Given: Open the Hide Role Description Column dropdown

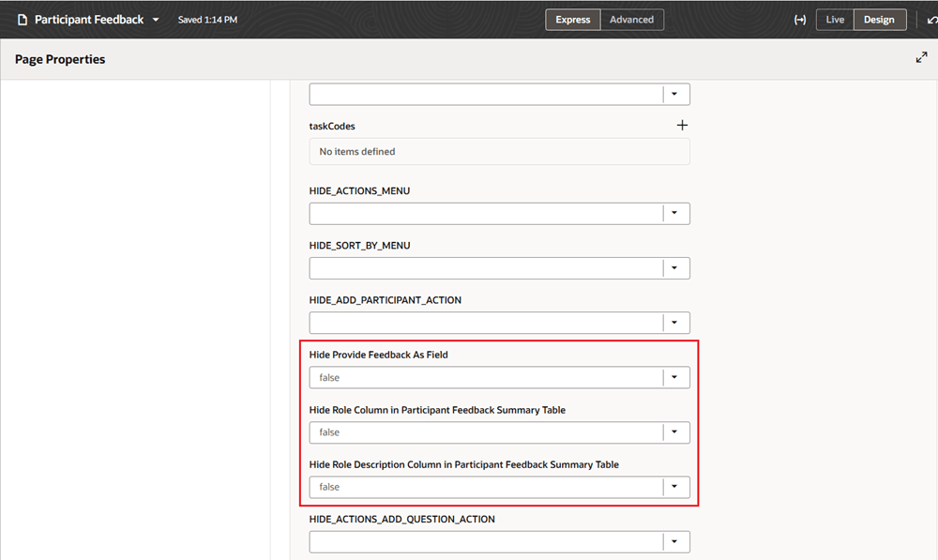Looking at the screenshot, I should pyautogui.click(x=674, y=486).
